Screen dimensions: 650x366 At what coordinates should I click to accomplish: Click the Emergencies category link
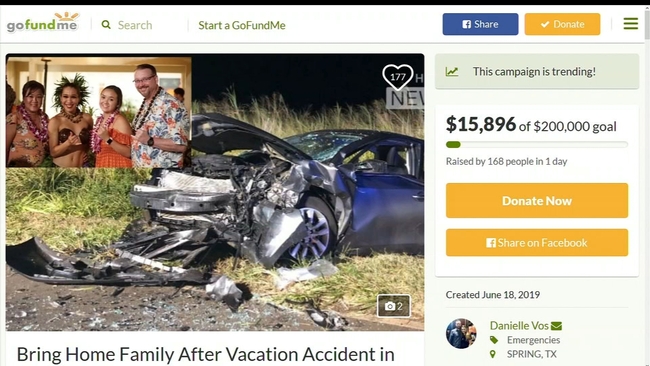pyautogui.click(x=533, y=340)
